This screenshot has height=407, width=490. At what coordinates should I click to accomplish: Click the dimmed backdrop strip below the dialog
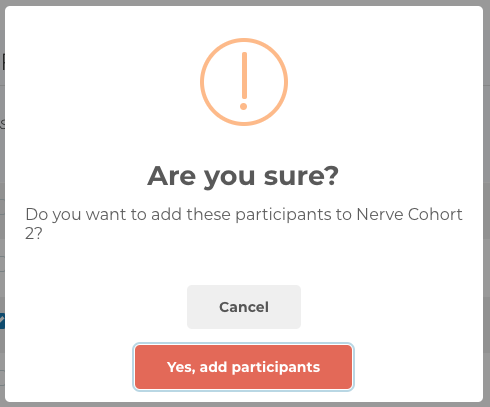click(245, 405)
